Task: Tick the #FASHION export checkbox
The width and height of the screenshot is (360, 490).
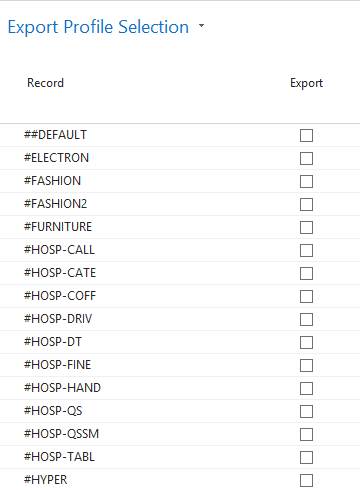Action: (306, 181)
